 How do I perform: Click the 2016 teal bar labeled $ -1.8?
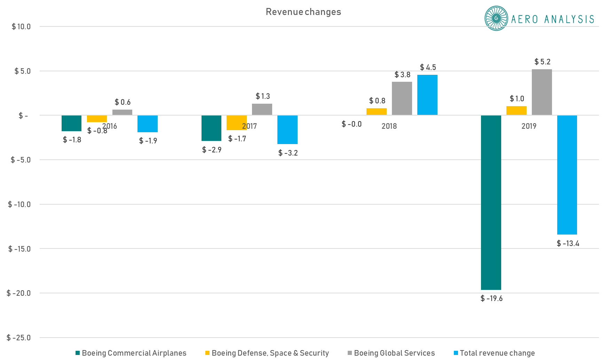tap(71, 123)
